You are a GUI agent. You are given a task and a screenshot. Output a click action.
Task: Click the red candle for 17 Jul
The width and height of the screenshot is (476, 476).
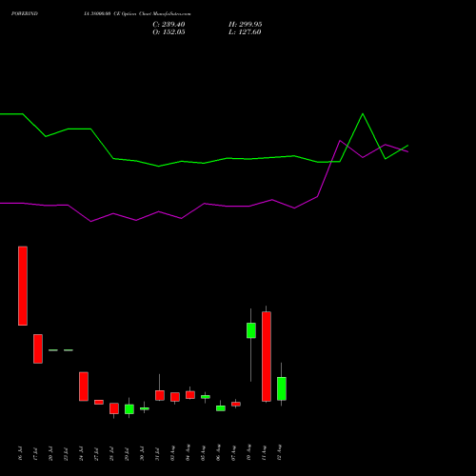pyautogui.click(x=38, y=348)
